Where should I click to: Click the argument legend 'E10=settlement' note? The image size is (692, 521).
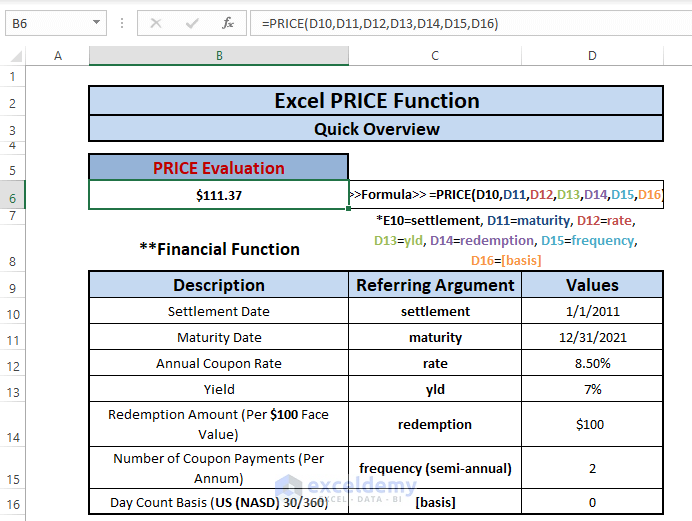click(x=506, y=240)
